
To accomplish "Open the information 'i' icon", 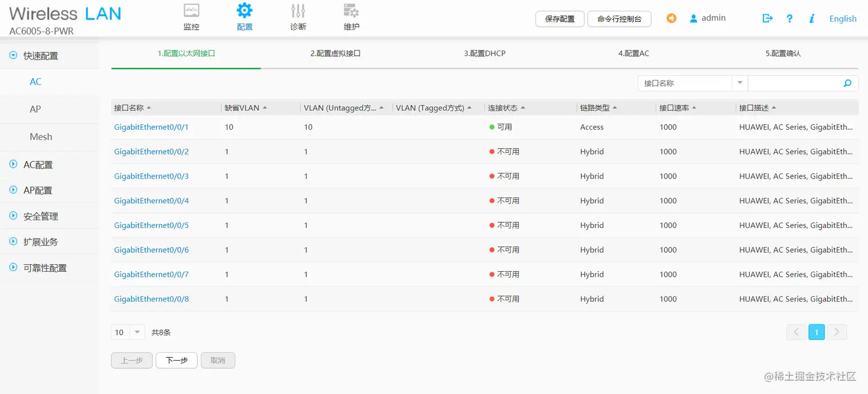I will (x=812, y=18).
